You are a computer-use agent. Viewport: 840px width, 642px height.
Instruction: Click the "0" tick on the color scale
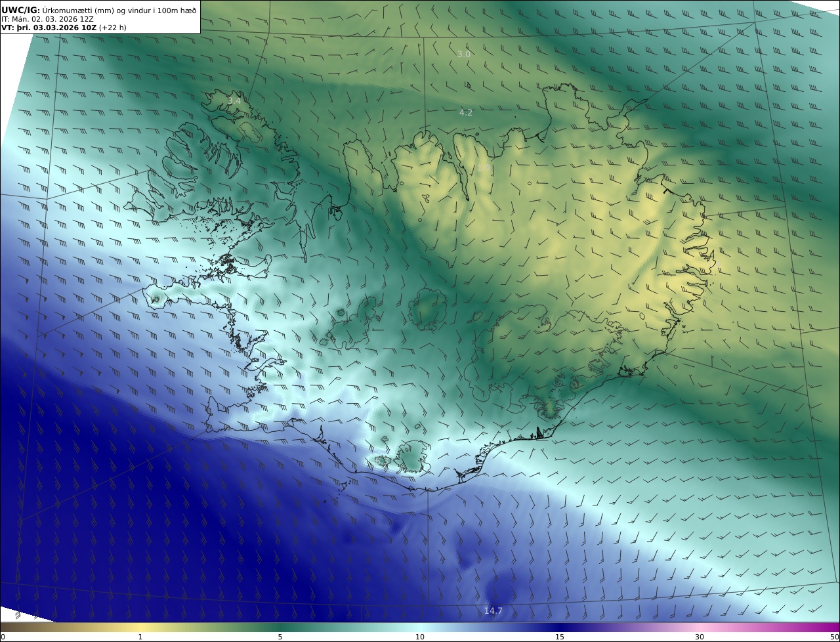pyautogui.click(x=3, y=637)
